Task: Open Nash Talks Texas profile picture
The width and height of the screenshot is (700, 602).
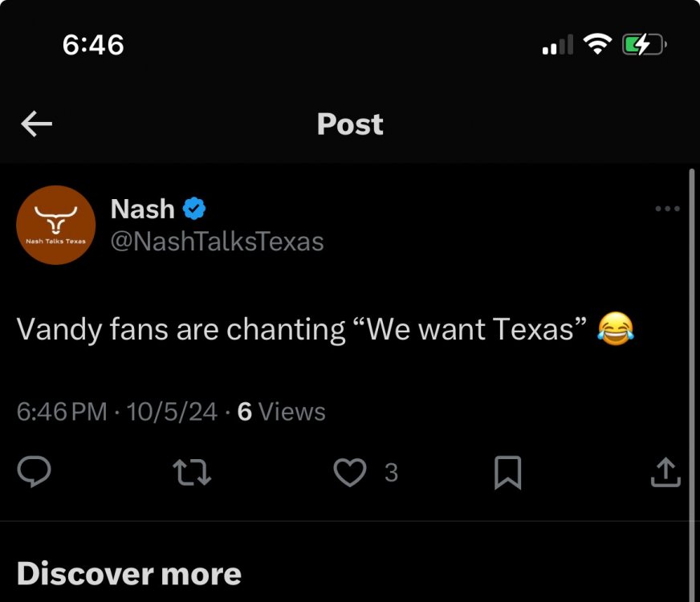Action: (x=56, y=225)
